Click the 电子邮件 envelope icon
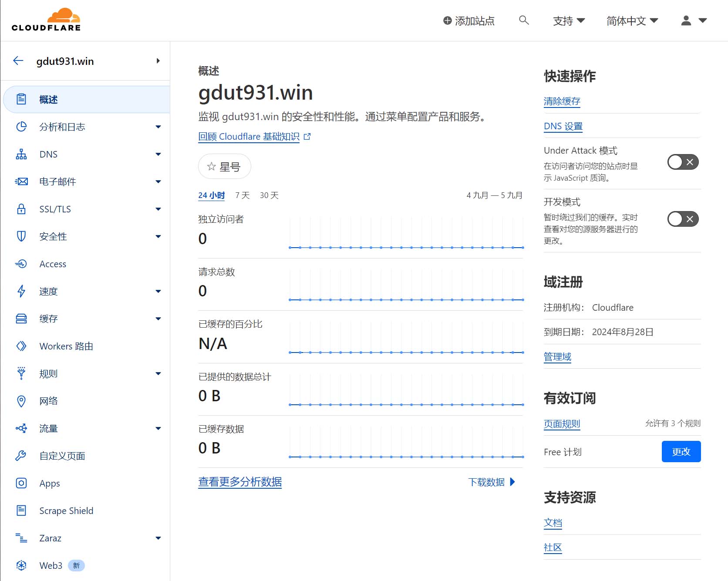Image resolution: width=728 pixels, height=581 pixels. (21, 181)
